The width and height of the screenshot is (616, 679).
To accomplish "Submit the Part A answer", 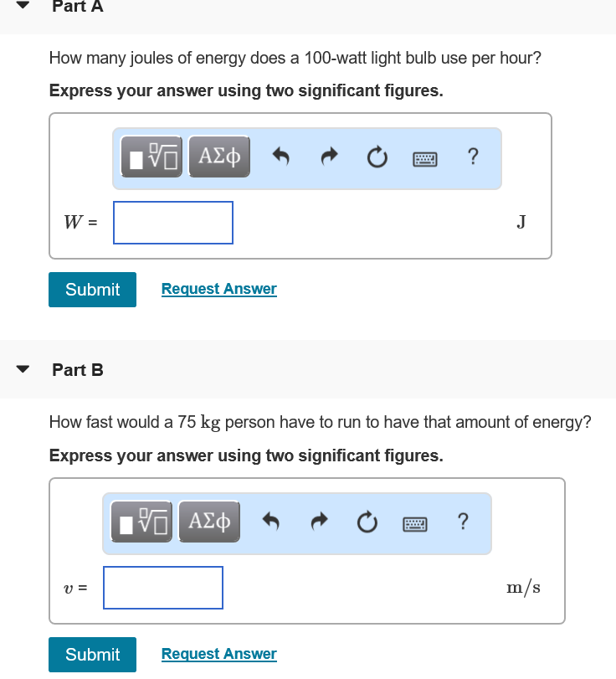I will (x=92, y=289).
